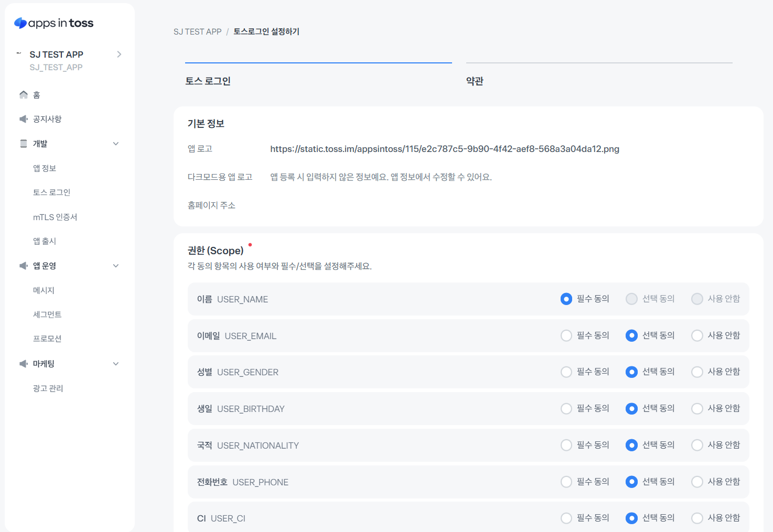Select 사용 안함 for USER_NAME

point(697,299)
